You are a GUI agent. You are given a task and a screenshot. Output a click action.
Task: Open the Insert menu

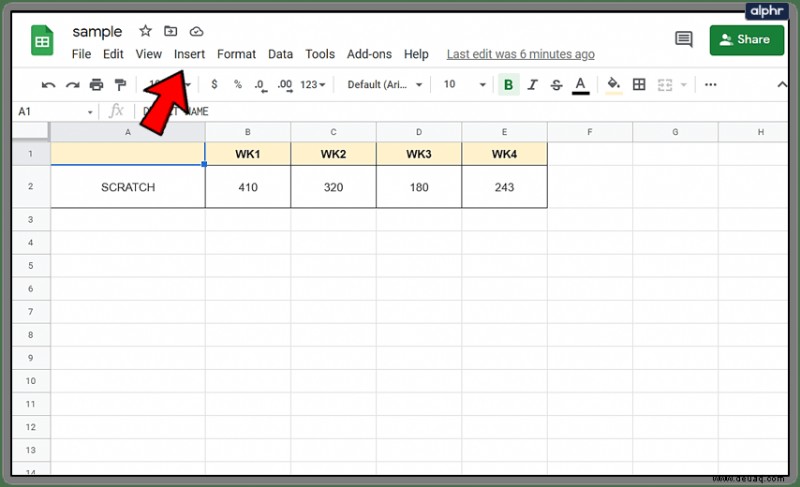[189, 54]
